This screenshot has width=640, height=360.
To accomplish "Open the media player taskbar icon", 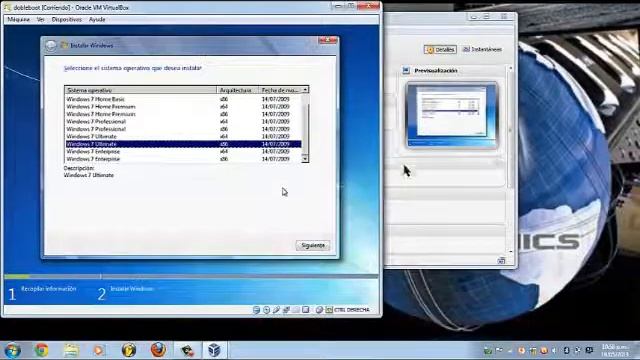I will 99,350.
